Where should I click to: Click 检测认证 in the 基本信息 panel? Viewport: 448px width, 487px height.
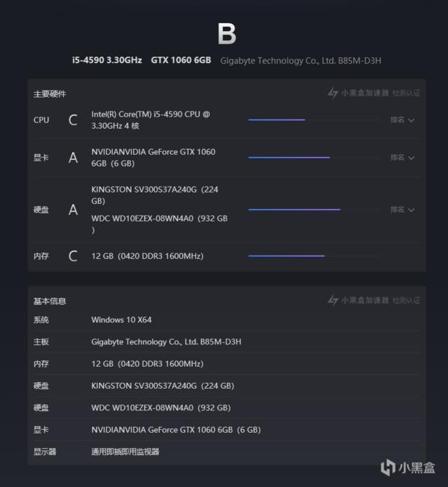(406, 300)
